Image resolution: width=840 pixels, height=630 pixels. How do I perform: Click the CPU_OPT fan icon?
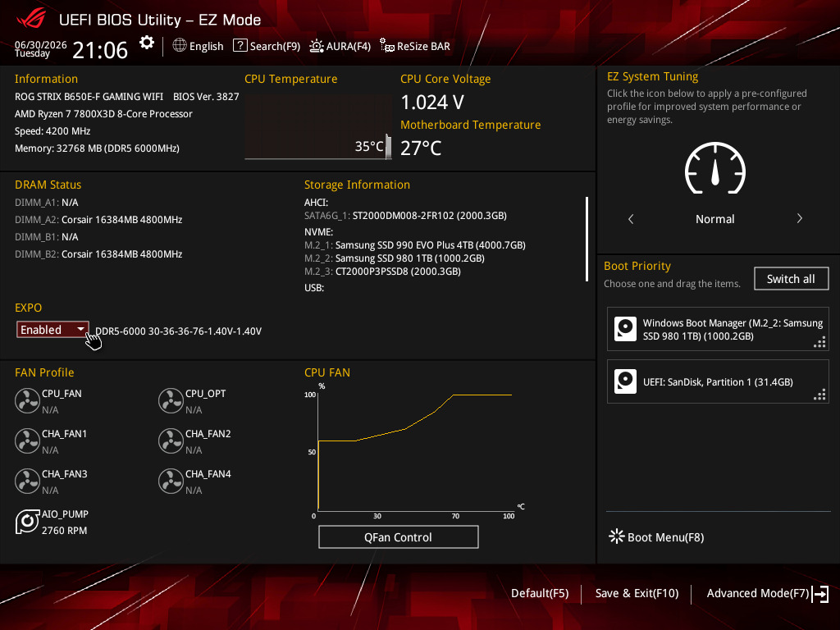(171, 400)
